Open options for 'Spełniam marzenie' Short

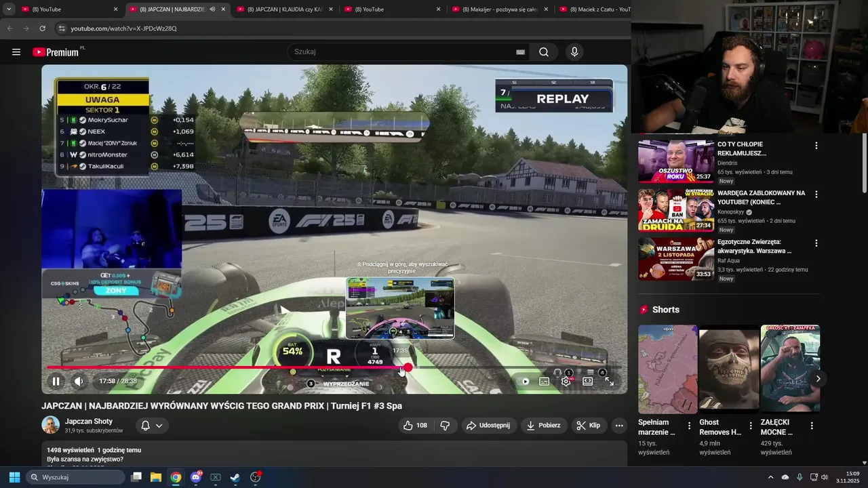point(690,426)
